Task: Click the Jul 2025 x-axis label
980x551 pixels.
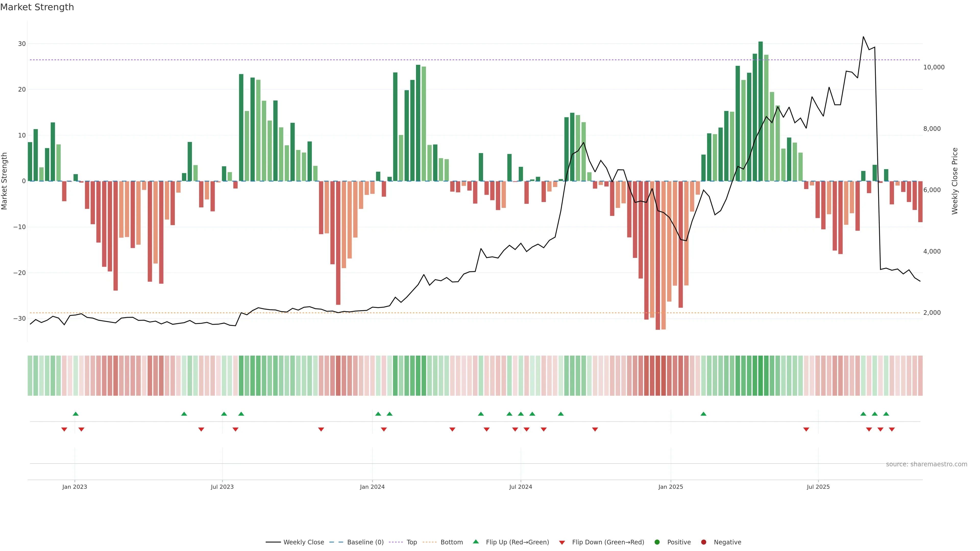Action: [x=818, y=487]
